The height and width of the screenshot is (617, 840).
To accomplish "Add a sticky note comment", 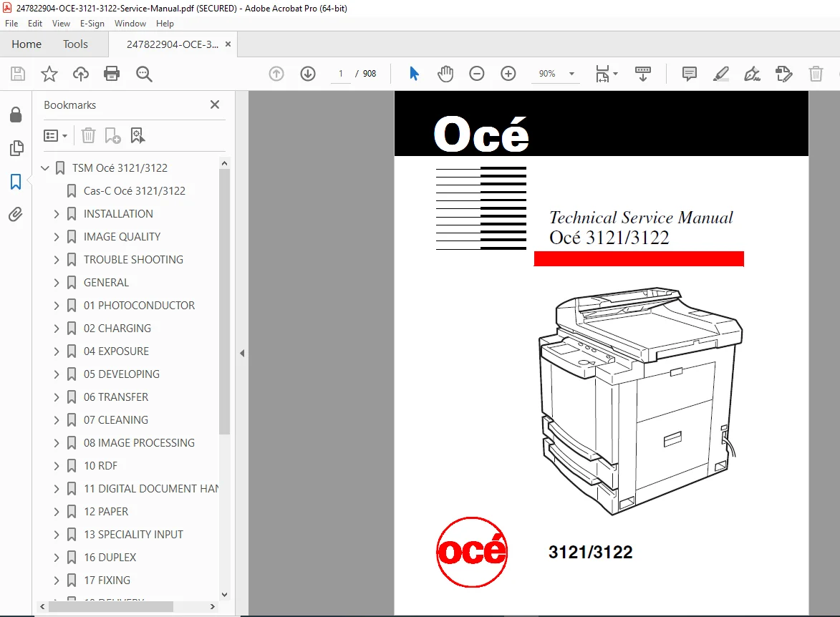I will coord(690,74).
